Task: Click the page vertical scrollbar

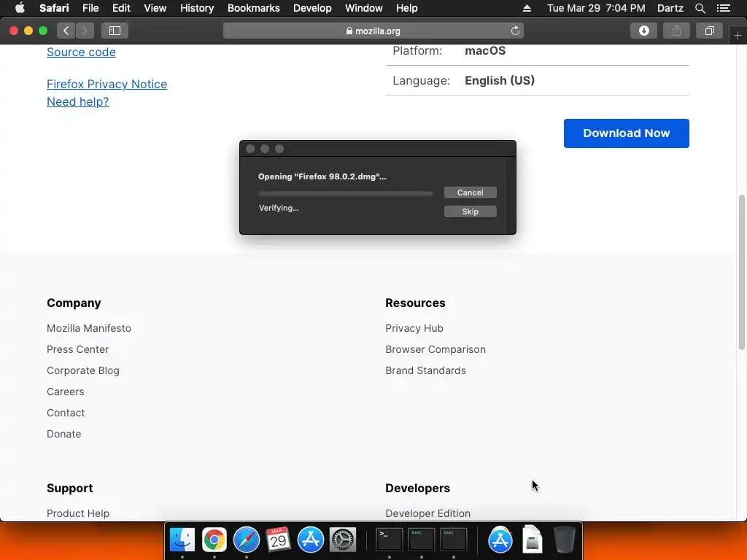Action: (x=741, y=273)
